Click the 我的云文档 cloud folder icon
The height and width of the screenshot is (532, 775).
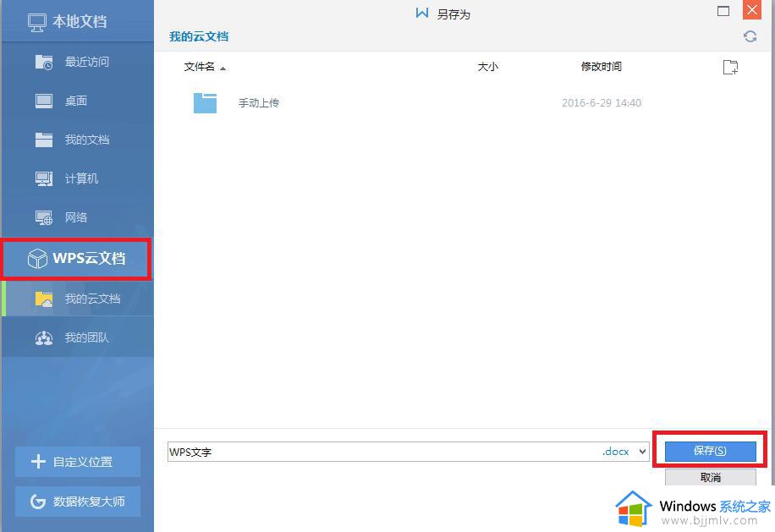(43, 299)
